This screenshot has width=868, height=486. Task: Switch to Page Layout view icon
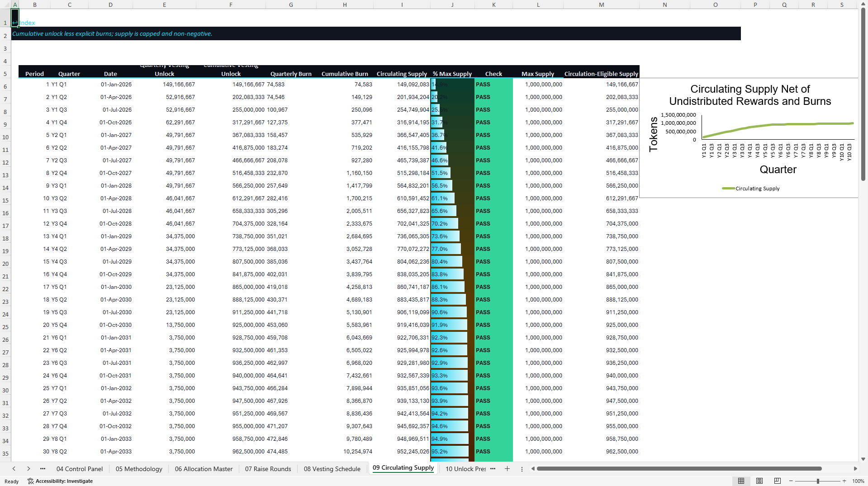(759, 481)
